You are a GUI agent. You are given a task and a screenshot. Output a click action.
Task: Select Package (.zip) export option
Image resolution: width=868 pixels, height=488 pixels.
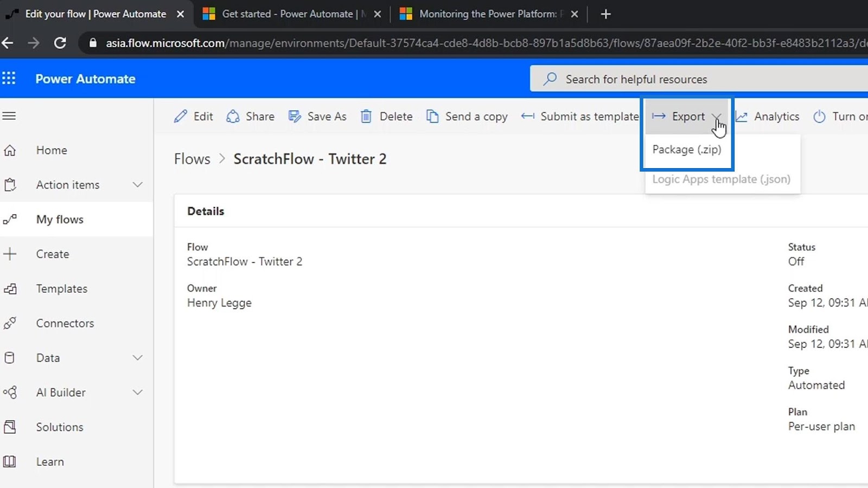(687, 150)
